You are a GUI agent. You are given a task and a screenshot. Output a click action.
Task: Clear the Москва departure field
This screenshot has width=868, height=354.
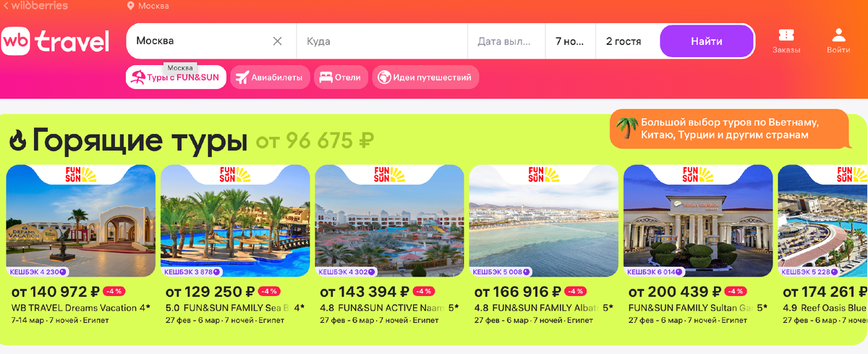tap(277, 41)
